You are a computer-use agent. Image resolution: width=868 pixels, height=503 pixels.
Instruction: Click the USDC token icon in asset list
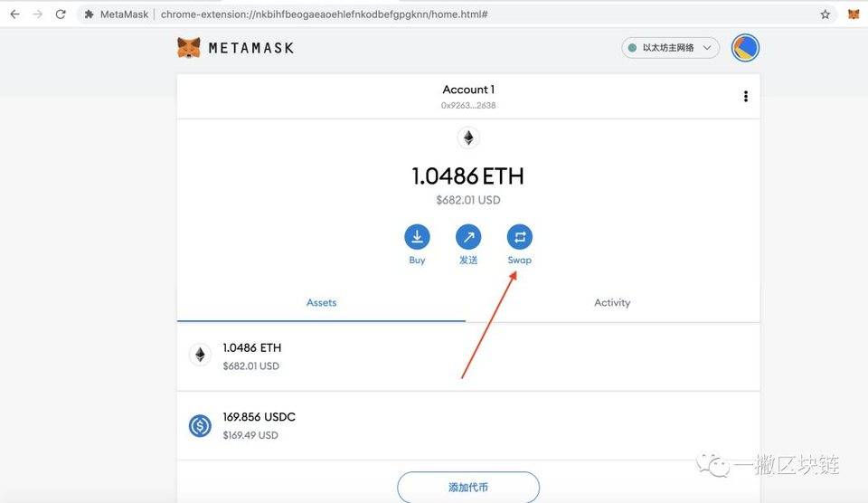pos(200,426)
